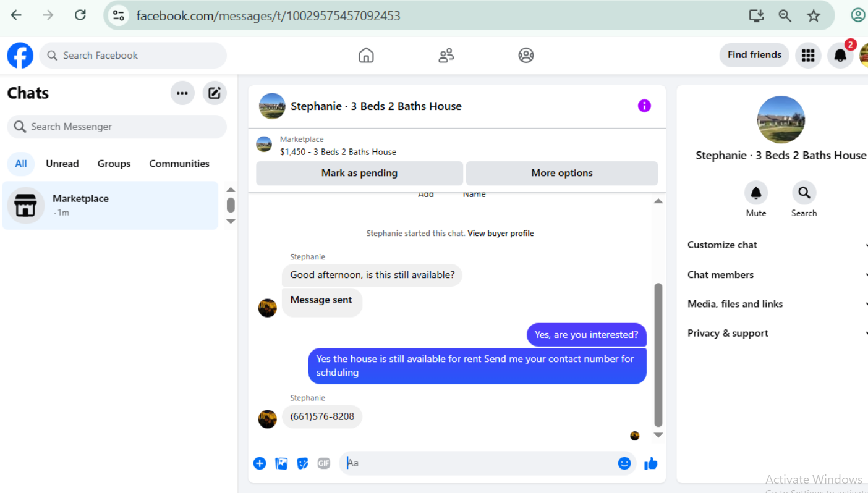
Task: Open the Groups icon in top navigation
Action: click(x=526, y=56)
